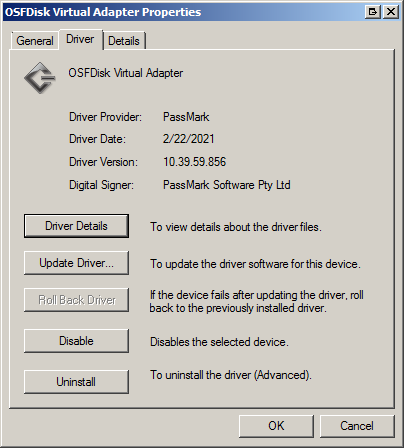
Task: Click the OSFDisk Virtual Adapter device name text
Action: (x=126, y=73)
